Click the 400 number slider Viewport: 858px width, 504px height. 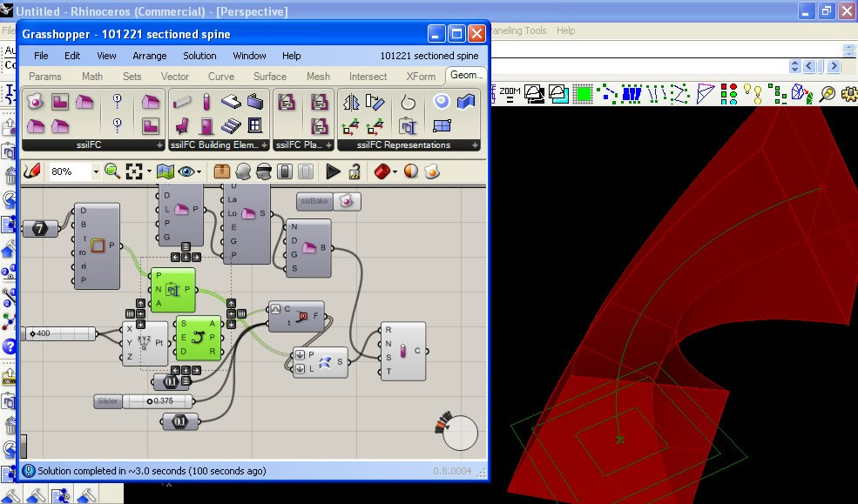[60, 333]
